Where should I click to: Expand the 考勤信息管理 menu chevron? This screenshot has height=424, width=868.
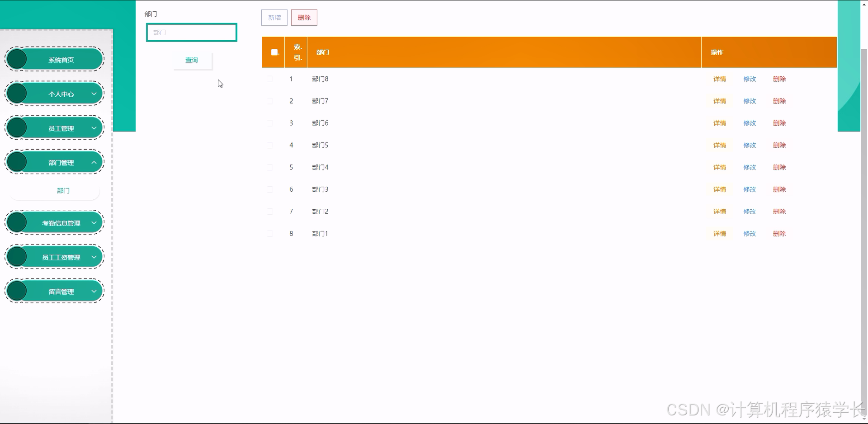point(94,223)
